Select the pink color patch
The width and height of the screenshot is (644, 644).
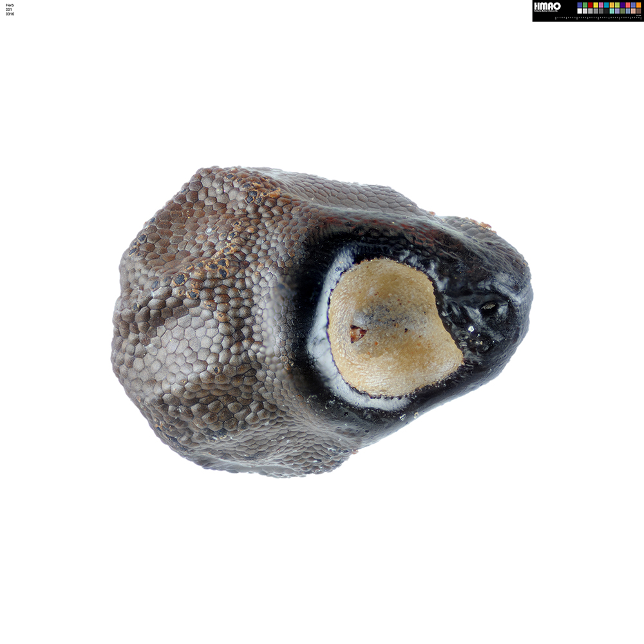pos(601,5)
